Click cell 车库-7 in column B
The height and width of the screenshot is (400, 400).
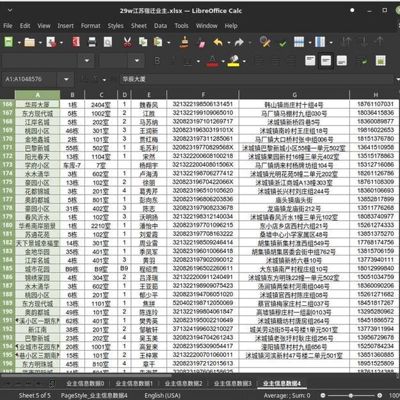pos(72,165)
